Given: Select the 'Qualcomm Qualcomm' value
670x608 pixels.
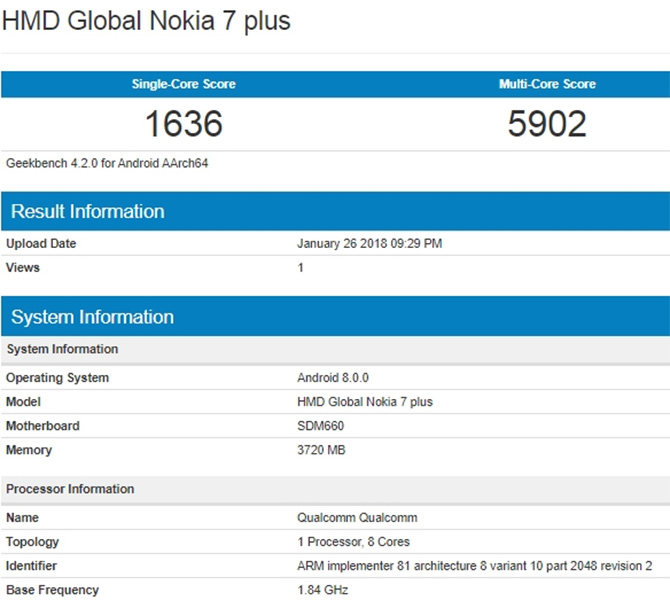Looking at the screenshot, I should [x=357, y=518].
